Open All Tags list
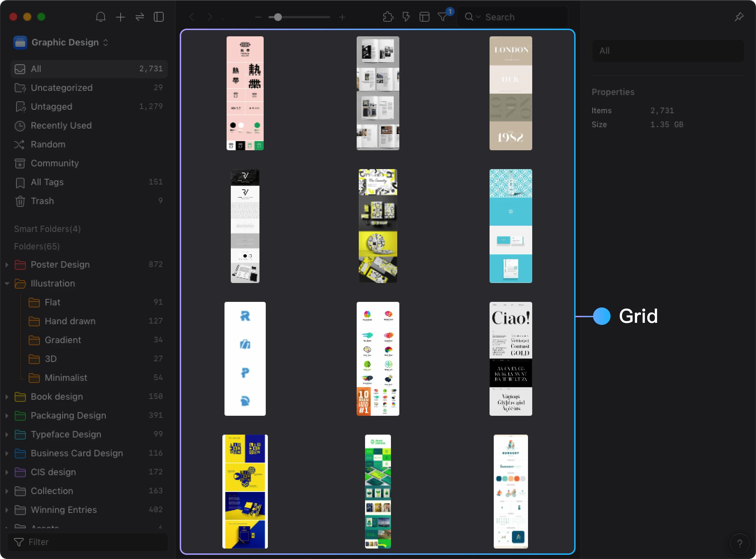756x559 pixels. (89, 182)
